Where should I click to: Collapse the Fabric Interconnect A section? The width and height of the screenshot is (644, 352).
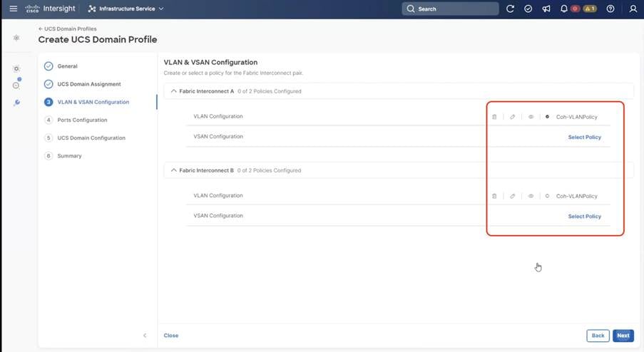[x=174, y=91]
